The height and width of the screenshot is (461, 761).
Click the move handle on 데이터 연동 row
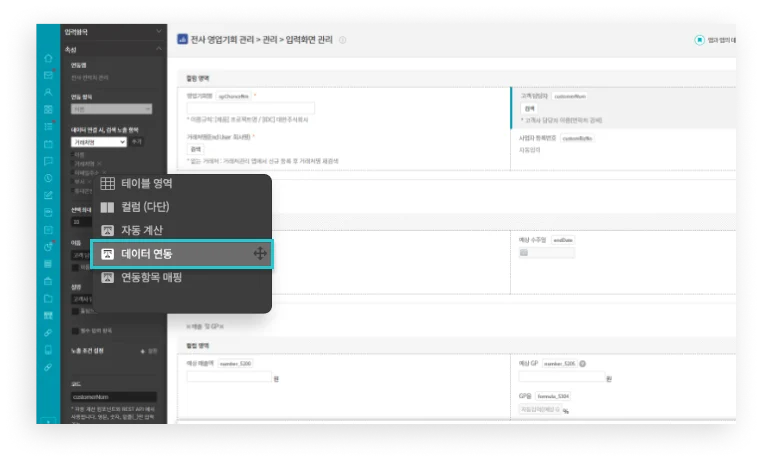(260, 253)
